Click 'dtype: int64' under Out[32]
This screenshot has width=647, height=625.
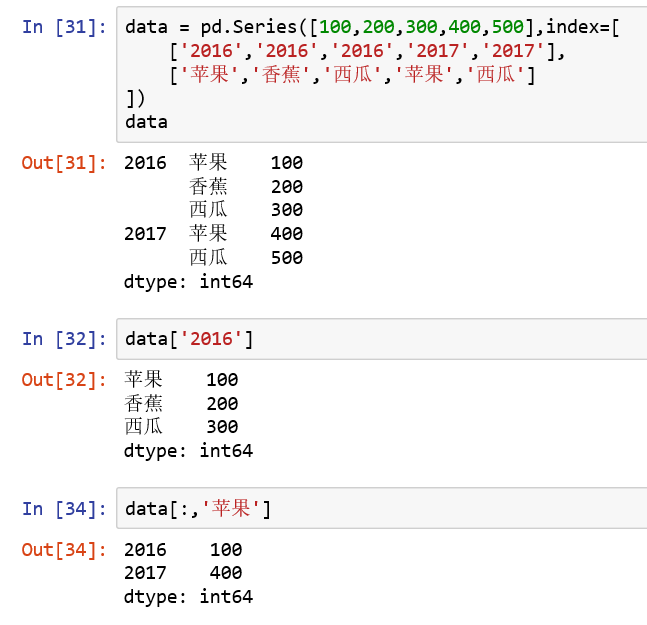[188, 450]
